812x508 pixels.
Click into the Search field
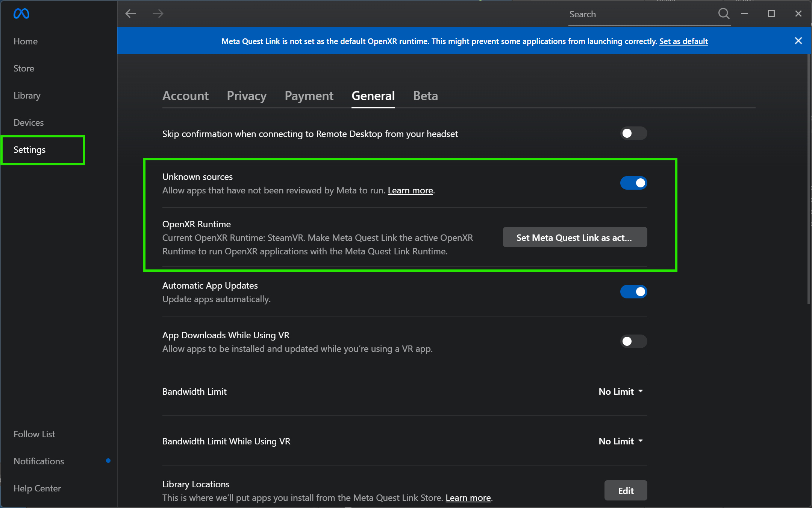(x=642, y=14)
